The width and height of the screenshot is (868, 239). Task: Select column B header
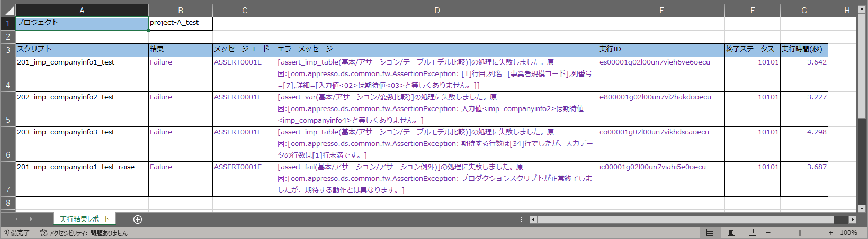click(181, 11)
